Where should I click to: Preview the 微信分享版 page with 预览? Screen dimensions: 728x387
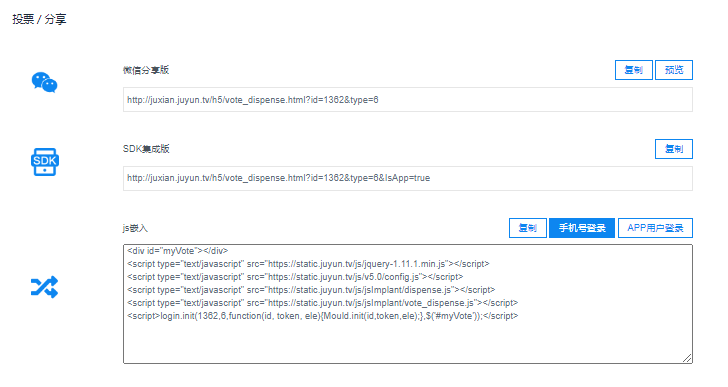pyautogui.click(x=674, y=70)
